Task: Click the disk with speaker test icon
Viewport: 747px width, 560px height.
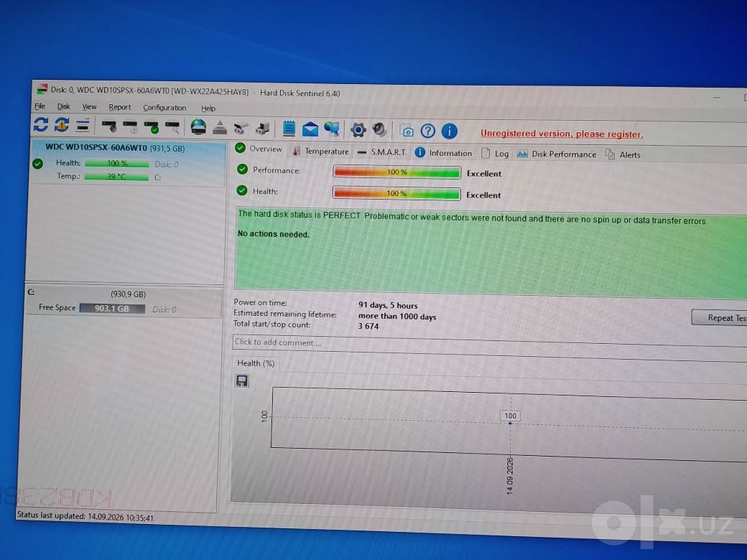Action: coord(109,126)
